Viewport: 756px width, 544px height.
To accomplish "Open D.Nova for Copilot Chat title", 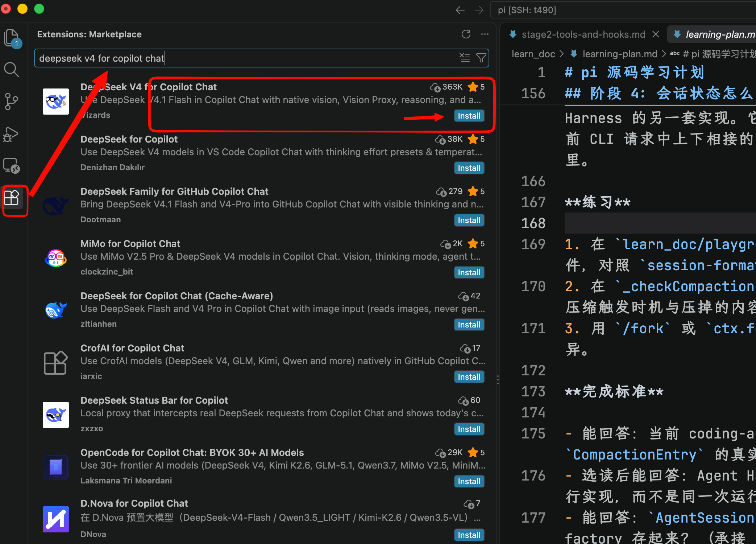I will click(x=134, y=503).
